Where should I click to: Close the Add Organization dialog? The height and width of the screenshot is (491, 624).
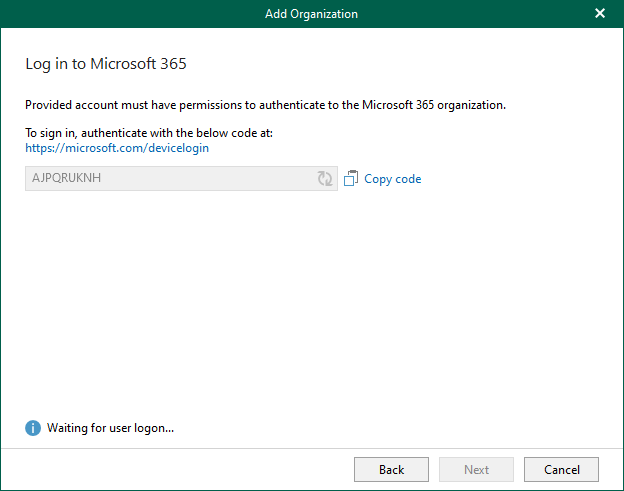(600, 13)
